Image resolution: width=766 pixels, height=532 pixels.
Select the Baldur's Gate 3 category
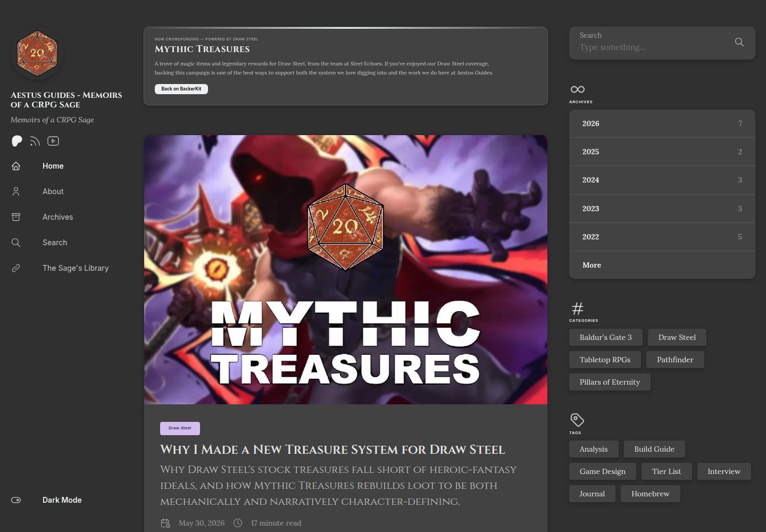point(606,337)
